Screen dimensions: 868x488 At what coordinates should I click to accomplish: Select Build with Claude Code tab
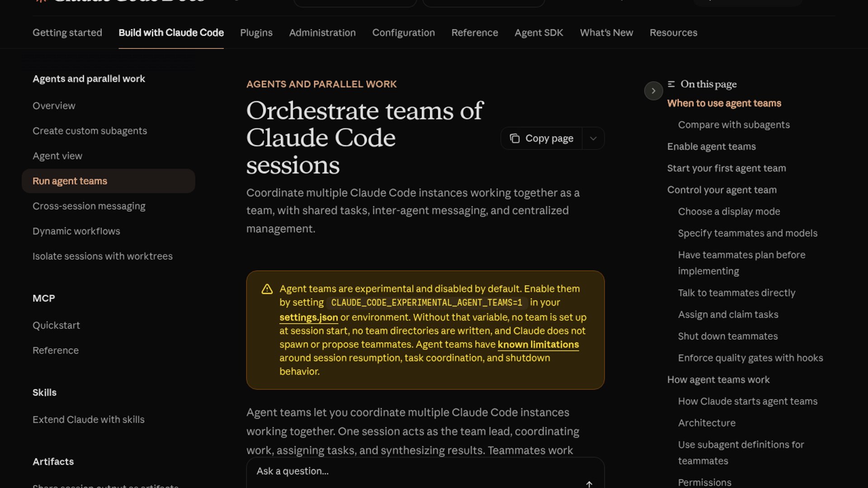tap(171, 33)
